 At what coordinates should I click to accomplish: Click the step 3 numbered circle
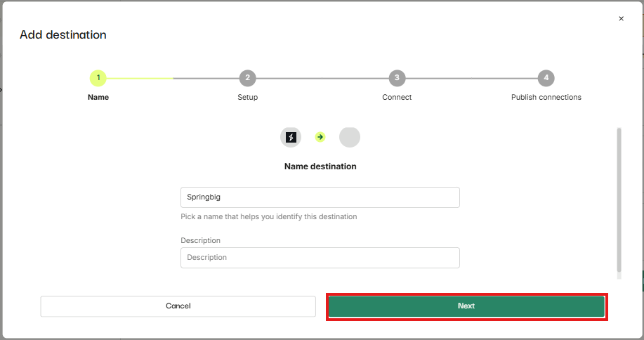pyautogui.click(x=397, y=78)
